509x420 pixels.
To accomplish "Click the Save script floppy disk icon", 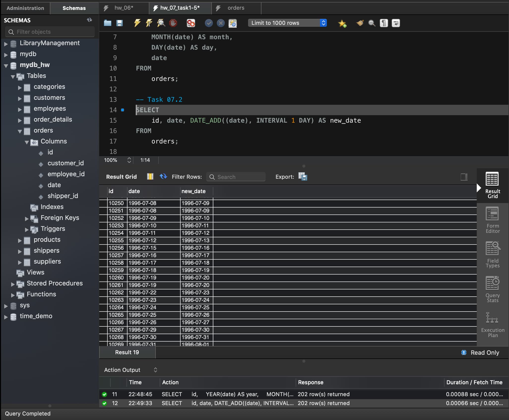I will pos(120,23).
